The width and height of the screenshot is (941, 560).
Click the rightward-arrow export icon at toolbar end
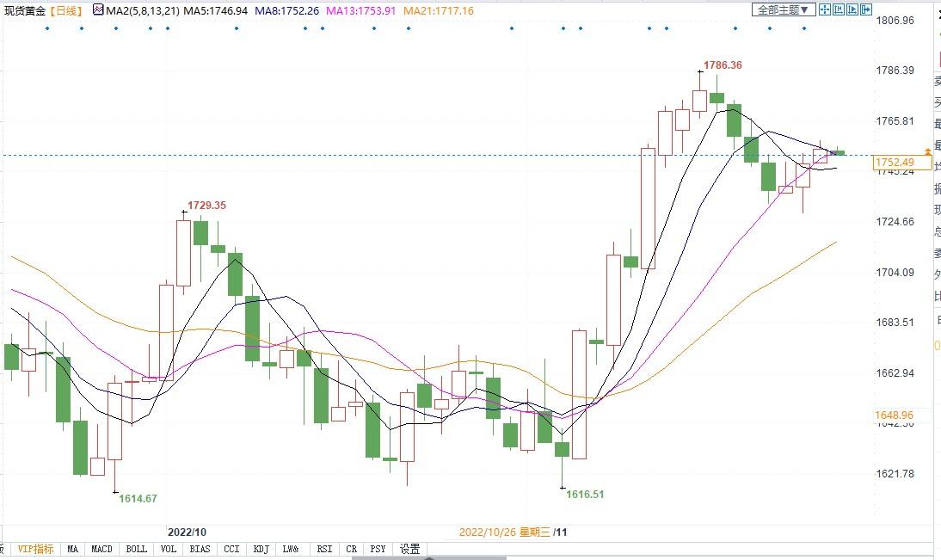coord(866,9)
